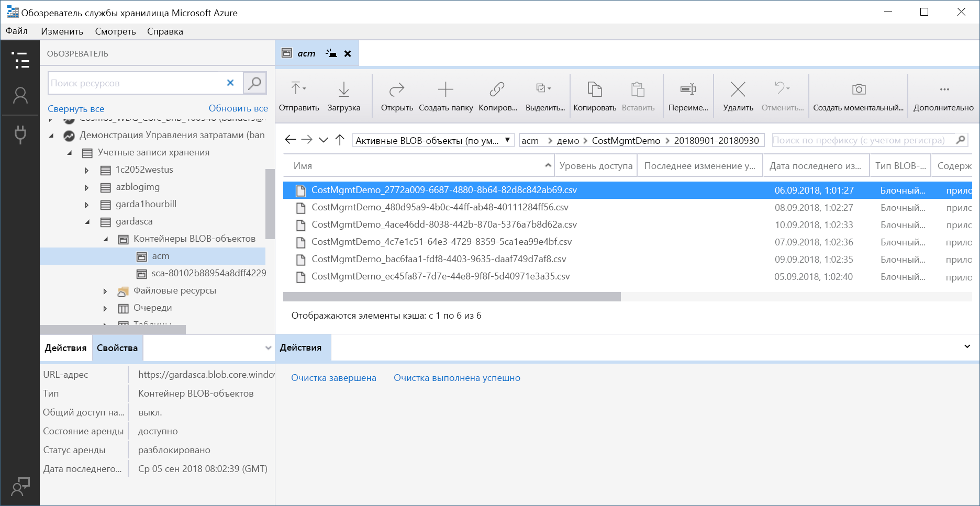980x506 pixels.
Task: Collapse the Контейнеры BLOB-объектов node
Action: (x=106, y=239)
